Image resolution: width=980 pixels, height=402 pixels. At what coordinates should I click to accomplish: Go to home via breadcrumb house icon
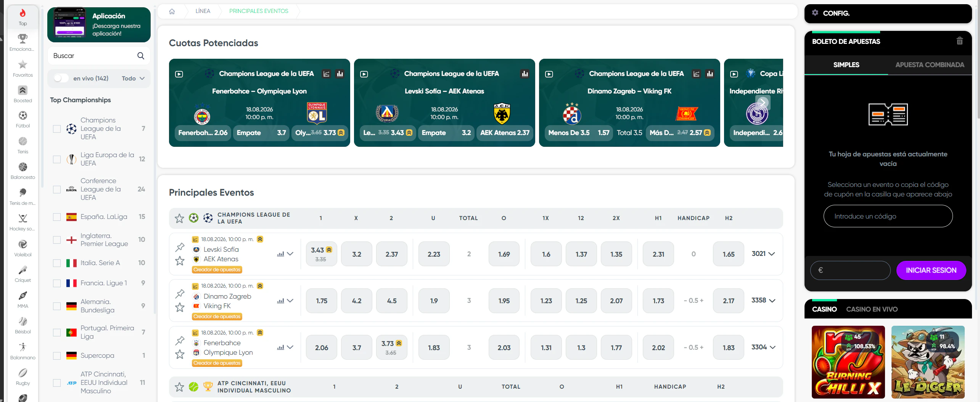(172, 11)
